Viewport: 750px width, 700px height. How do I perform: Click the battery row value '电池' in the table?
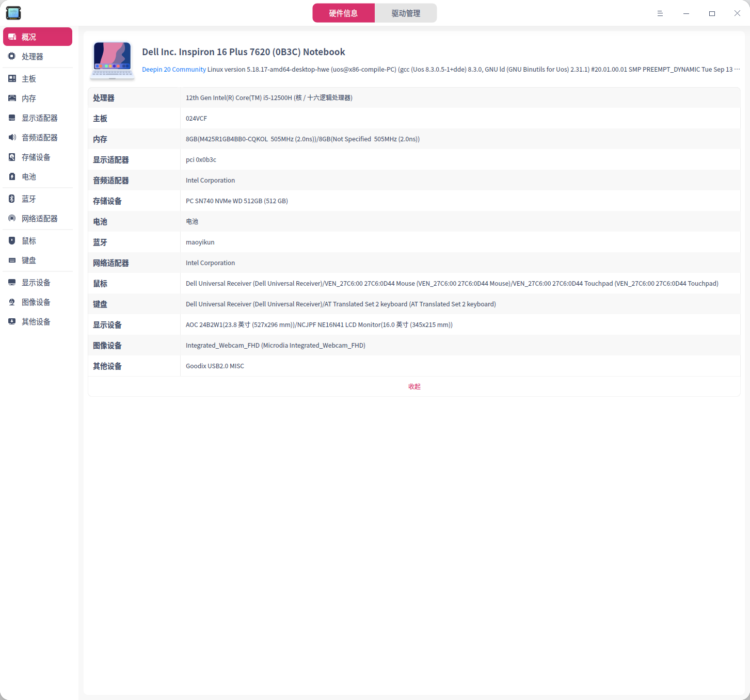(192, 222)
